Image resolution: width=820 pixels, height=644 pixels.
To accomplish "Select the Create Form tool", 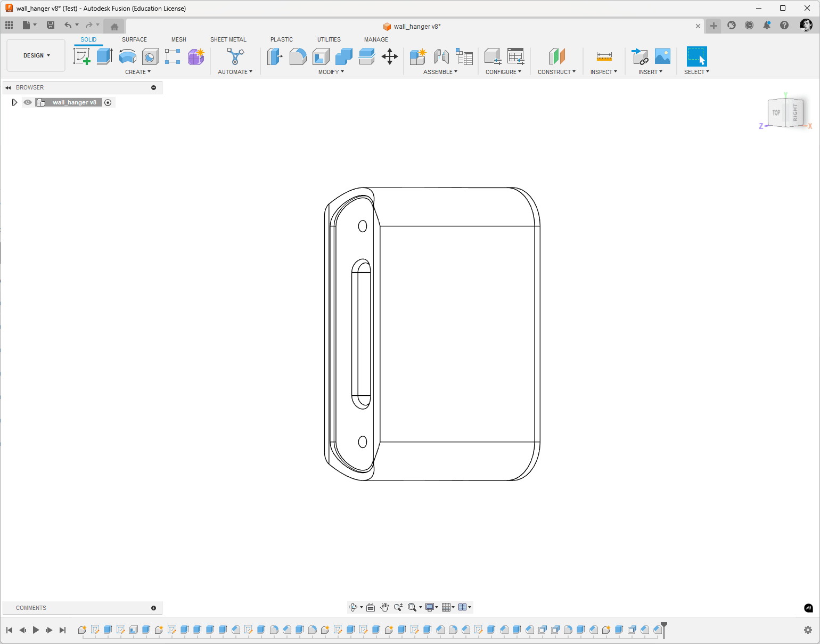I will 196,56.
